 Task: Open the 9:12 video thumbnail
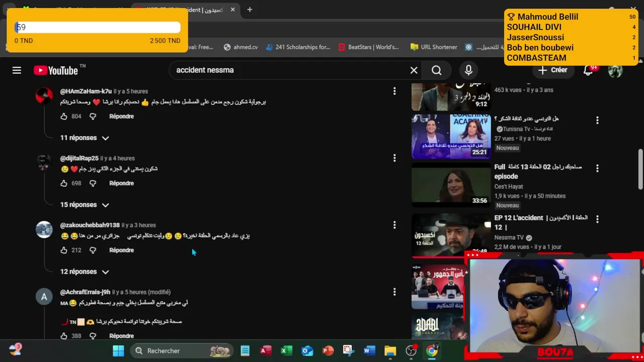pyautogui.click(x=451, y=96)
